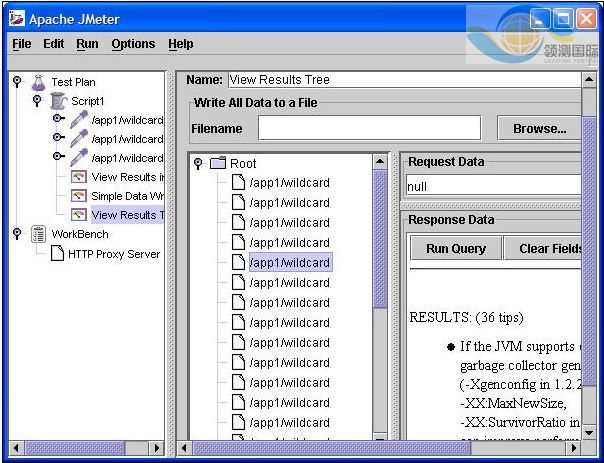The image size is (604, 463).
Task: Click the '-XX:MaxNewSize,' response line
Action: point(513,403)
